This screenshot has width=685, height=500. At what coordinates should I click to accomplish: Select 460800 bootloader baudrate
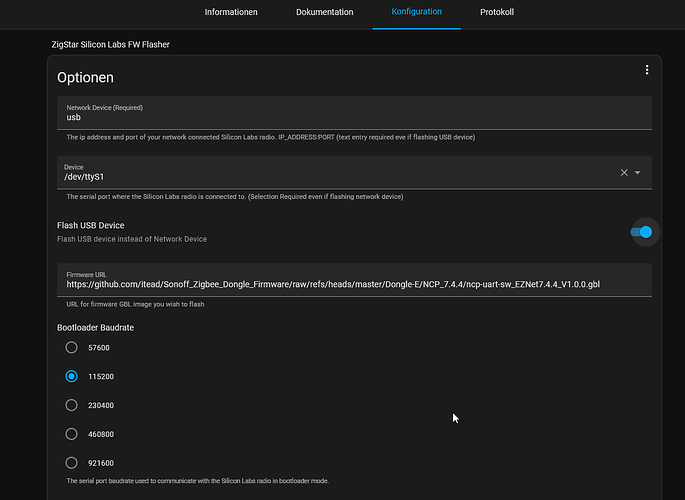coord(71,434)
